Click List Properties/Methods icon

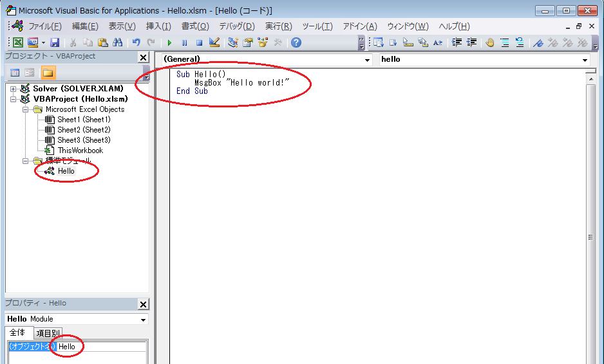(x=378, y=42)
